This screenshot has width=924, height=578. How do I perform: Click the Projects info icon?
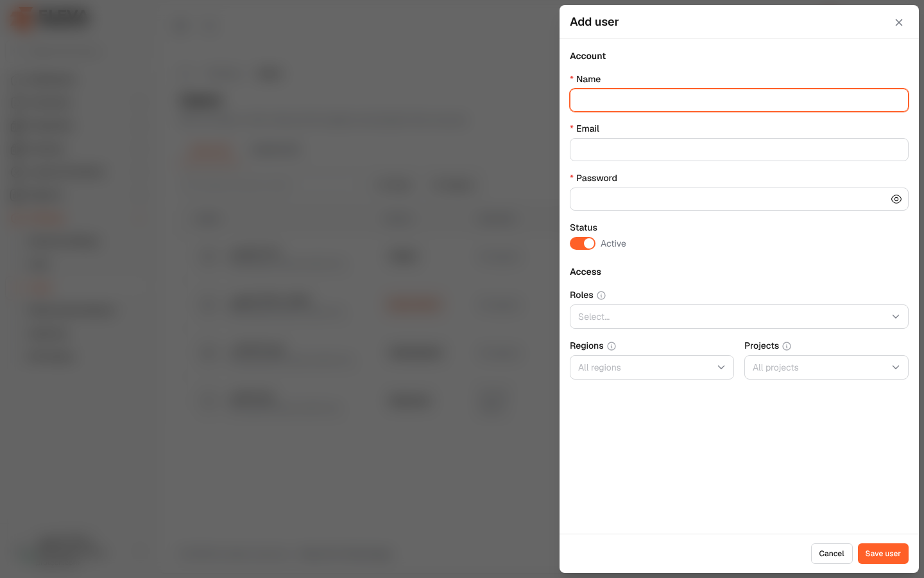[787, 346]
